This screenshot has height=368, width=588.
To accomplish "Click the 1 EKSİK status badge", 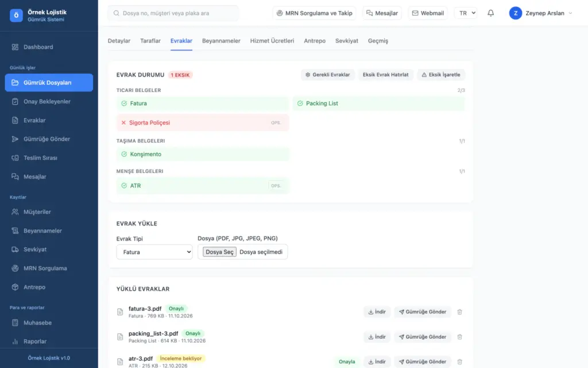I will [180, 75].
